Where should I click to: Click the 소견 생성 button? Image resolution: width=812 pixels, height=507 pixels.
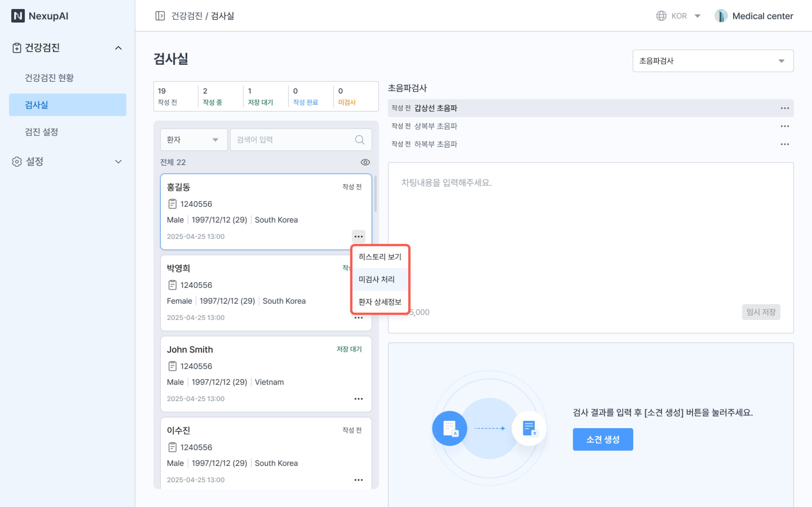pyautogui.click(x=602, y=439)
